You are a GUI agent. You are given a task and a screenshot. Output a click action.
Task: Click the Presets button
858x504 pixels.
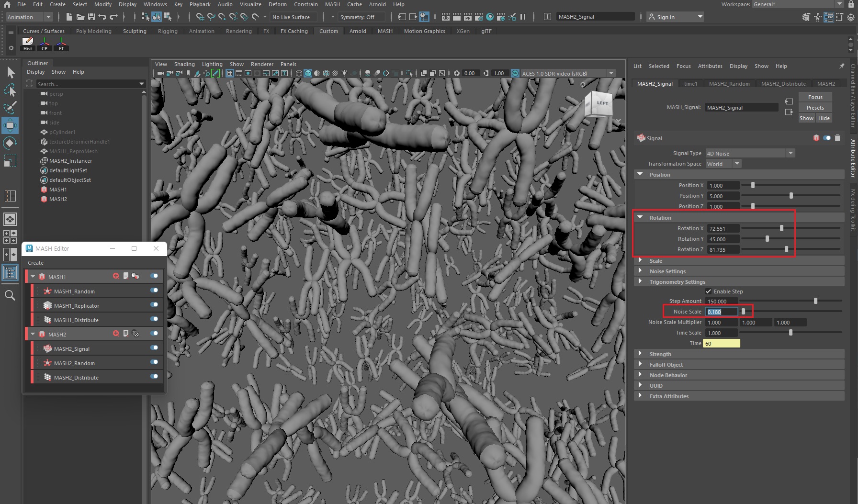[x=815, y=108]
